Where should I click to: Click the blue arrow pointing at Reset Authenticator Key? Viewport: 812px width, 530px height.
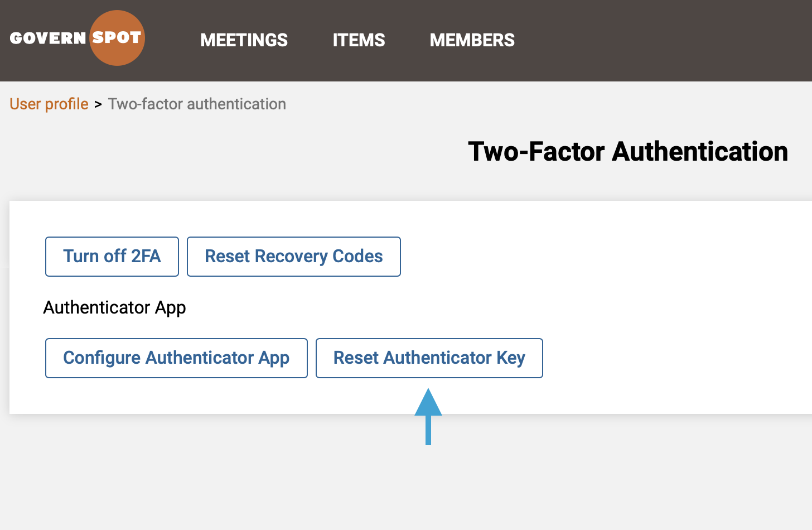tap(429, 416)
